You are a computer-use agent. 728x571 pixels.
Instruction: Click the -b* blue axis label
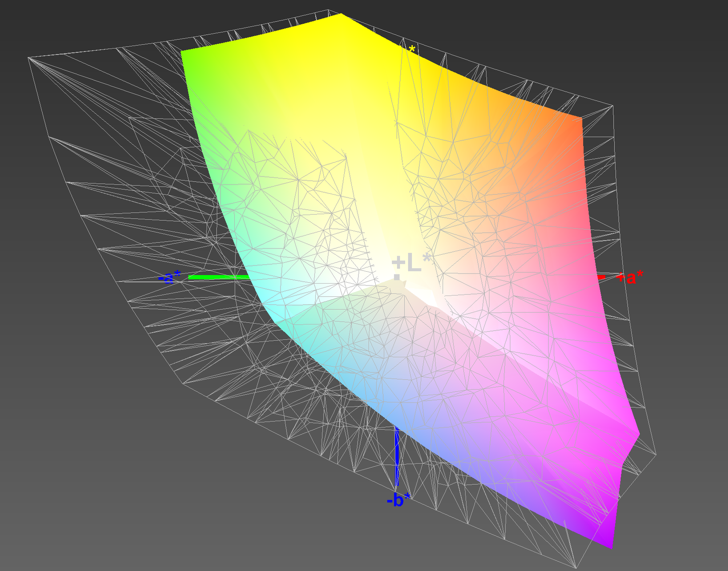(398, 500)
